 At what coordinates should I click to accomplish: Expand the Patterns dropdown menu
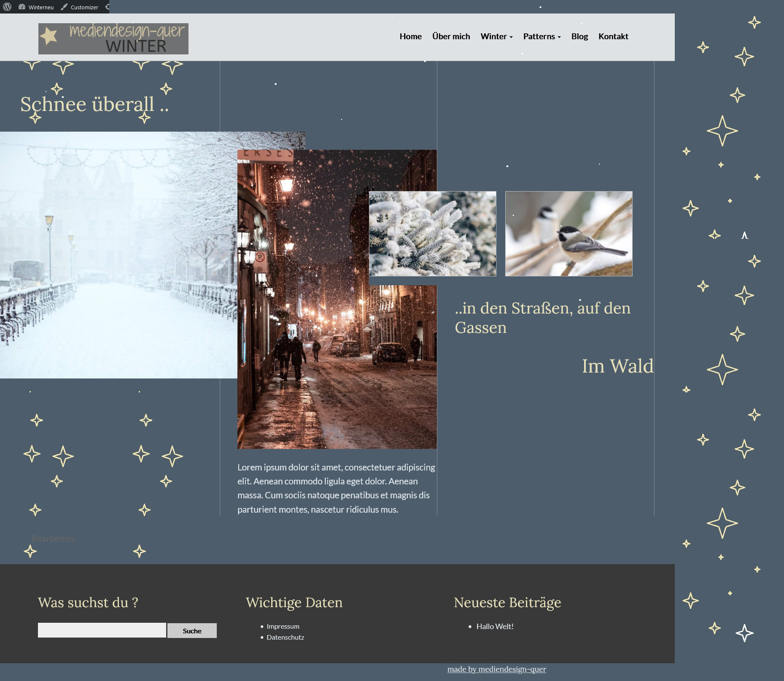point(542,36)
